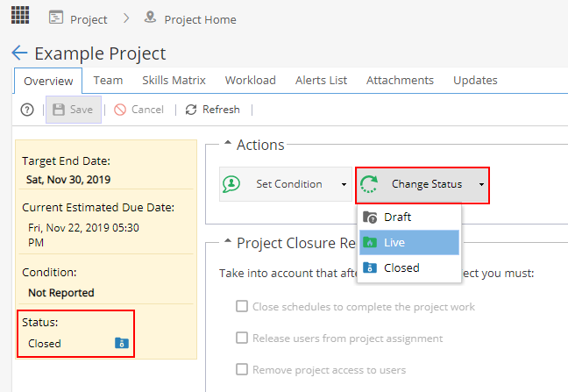Screen dimensions: 568x392
Task: Check Close schedules to complete project work
Action: pos(242,306)
